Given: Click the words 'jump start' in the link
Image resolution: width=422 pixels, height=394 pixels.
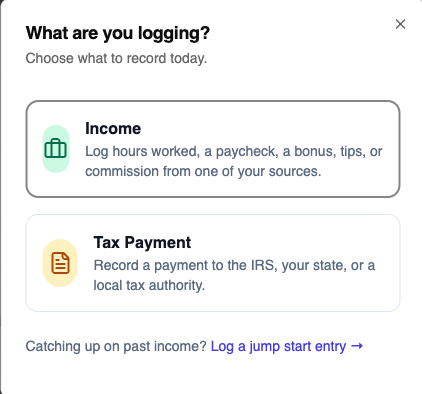Looking at the screenshot, I should point(280,347).
